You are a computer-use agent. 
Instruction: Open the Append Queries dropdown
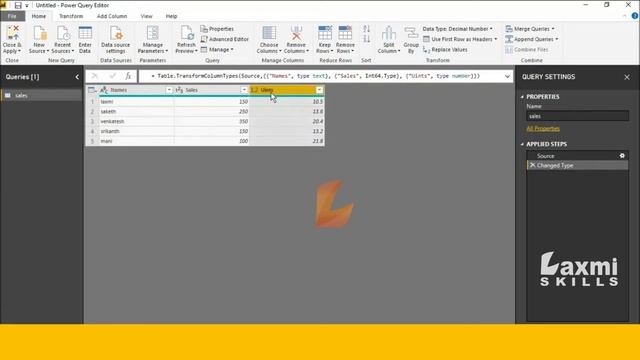[x=531, y=39]
